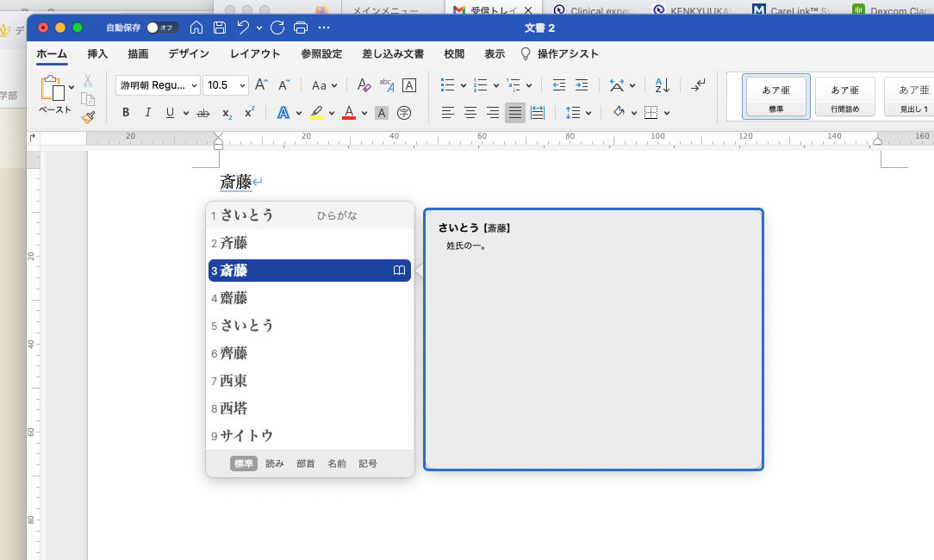Open dictionary icon for selected 斎藤 candidate
The image size is (934, 560).
[x=399, y=271]
